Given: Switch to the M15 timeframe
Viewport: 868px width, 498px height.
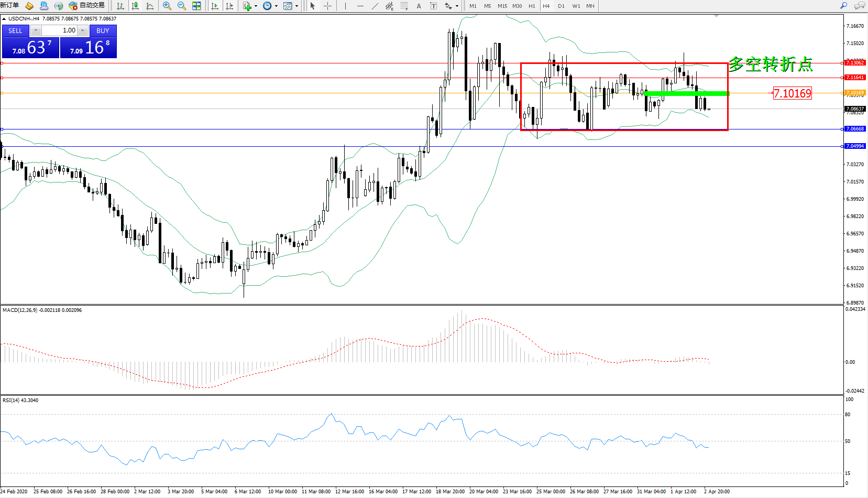Looking at the screenshot, I should point(502,6).
